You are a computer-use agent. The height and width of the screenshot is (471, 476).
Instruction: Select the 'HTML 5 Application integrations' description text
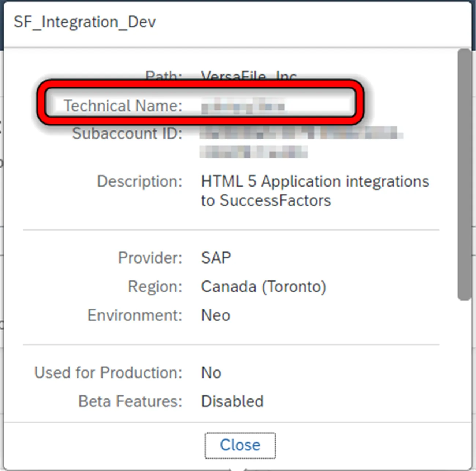tap(315, 181)
